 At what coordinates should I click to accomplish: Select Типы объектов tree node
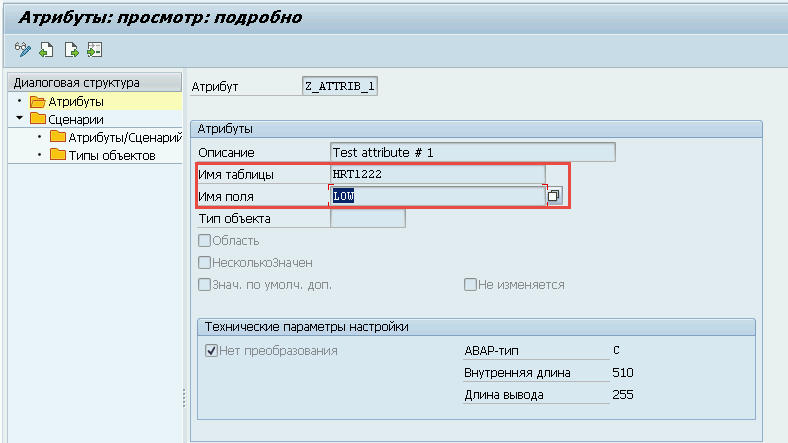pos(111,155)
